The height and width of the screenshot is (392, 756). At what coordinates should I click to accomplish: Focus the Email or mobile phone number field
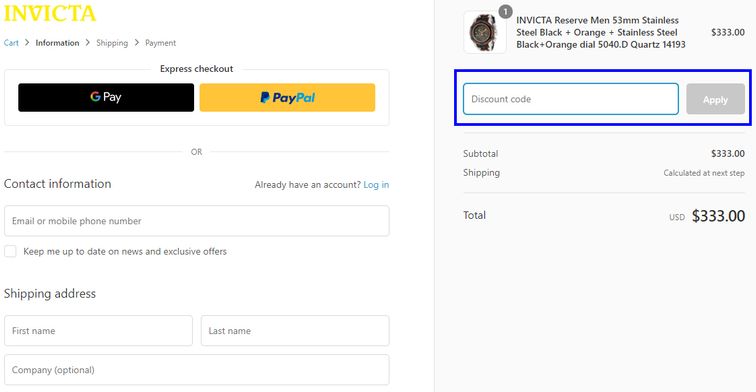pyautogui.click(x=197, y=221)
